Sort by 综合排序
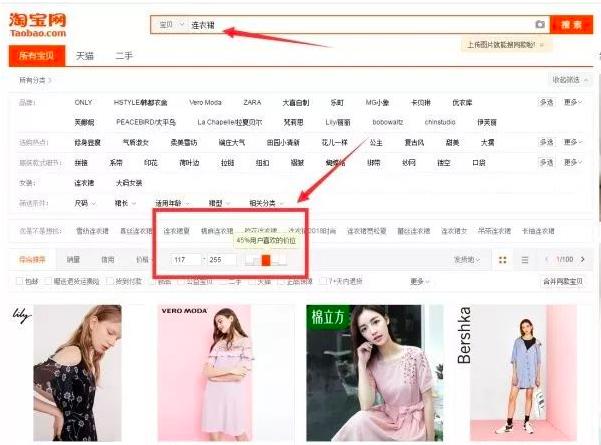This screenshot has width=601, height=445. [x=32, y=260]
